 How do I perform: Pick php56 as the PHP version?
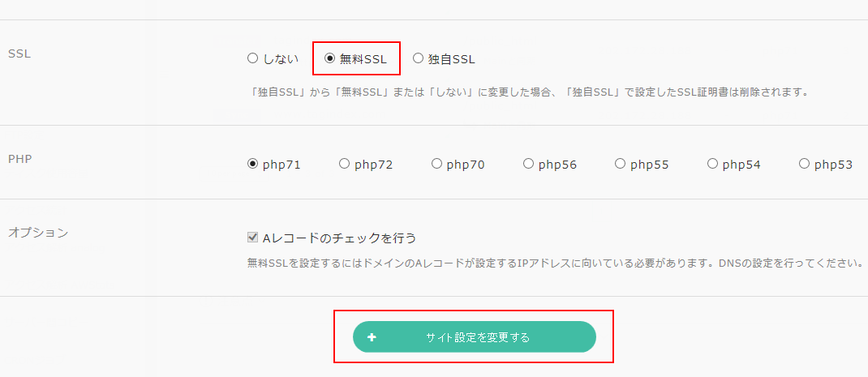pos(528,164)
